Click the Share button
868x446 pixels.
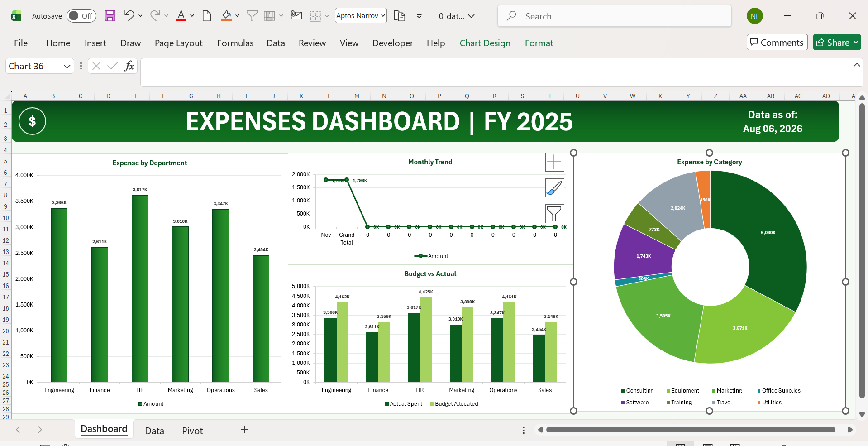tap(837, 43)
